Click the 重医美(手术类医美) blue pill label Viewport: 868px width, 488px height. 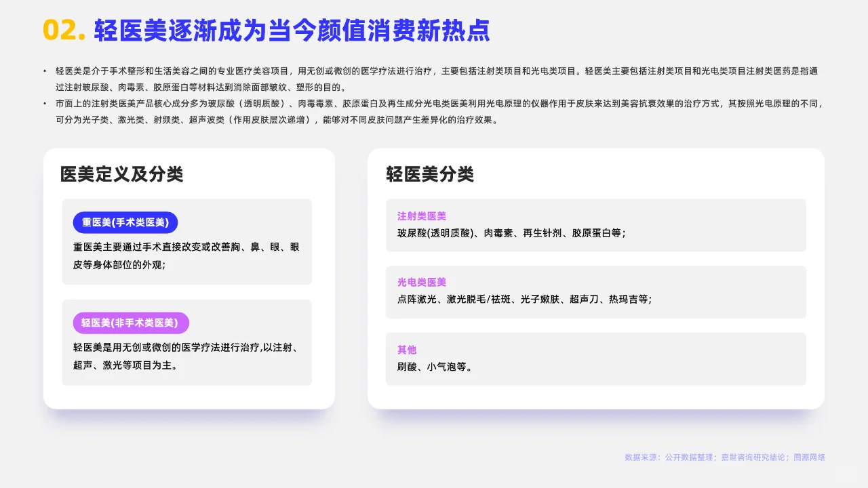coord(125,222)
